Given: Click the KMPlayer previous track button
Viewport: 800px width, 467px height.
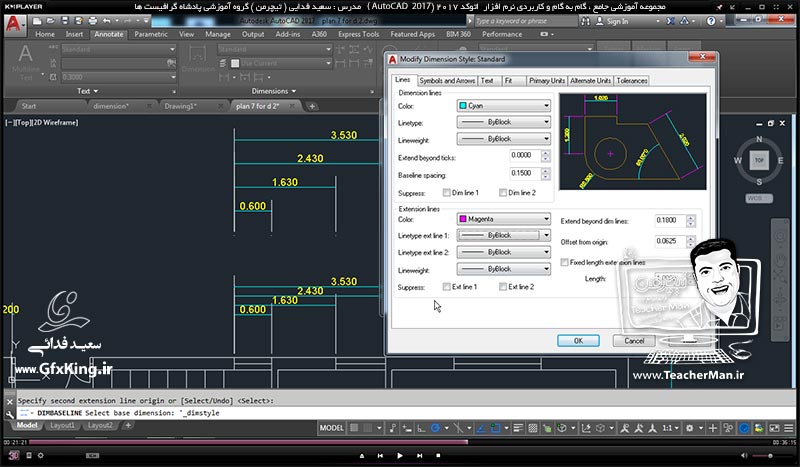Looking at the screenshot, I should click(x=380, y=455).
